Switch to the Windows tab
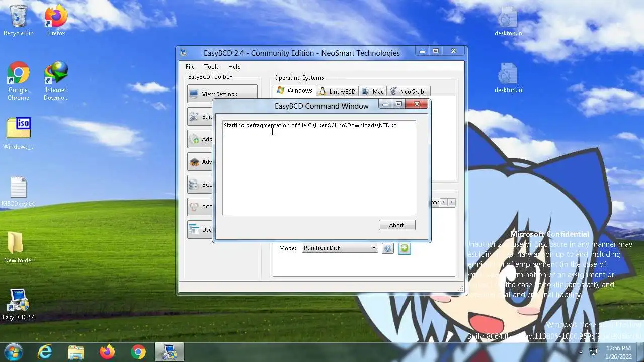Viewport: 644px width, 362px height. (294, 90)
